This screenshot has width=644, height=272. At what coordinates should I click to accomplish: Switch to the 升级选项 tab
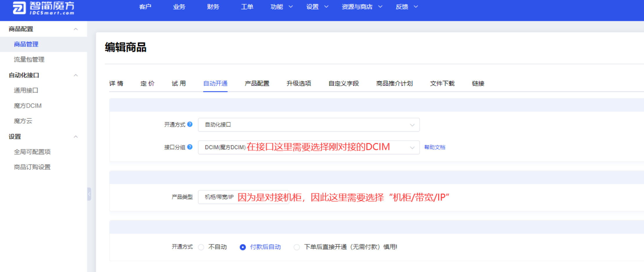299,83
